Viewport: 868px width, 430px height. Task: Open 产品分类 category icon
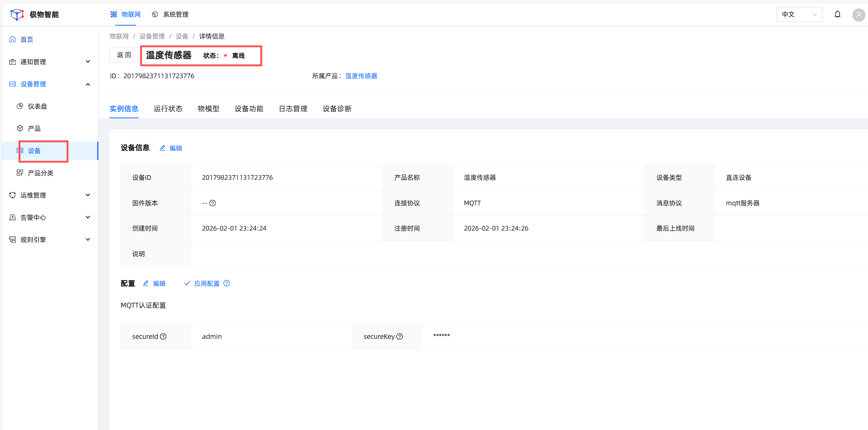pos(20,172)
